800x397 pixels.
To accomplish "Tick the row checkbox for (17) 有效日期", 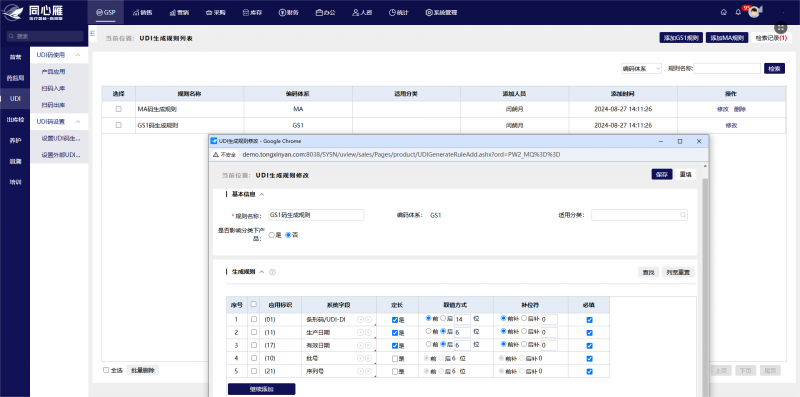I will [x=254, y=345].
